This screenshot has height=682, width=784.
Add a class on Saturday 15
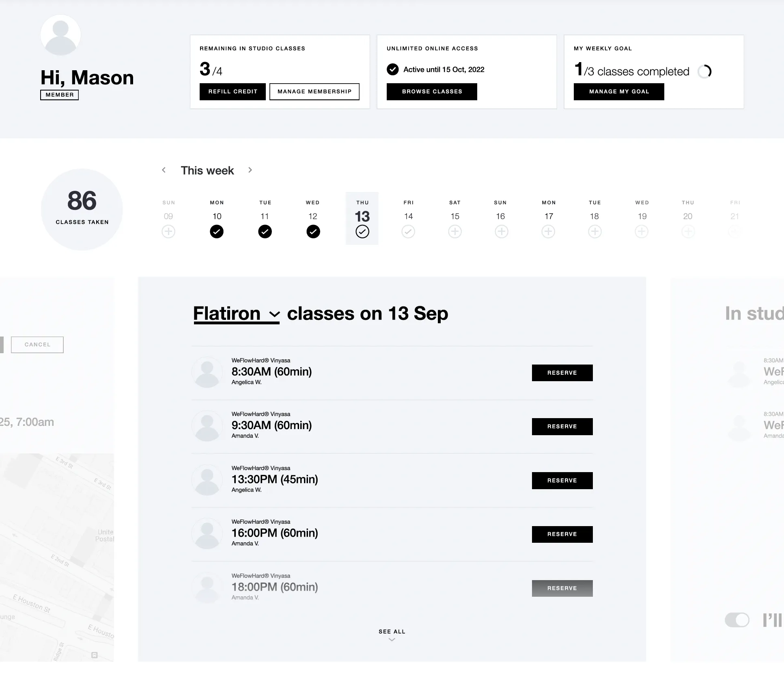454,232
